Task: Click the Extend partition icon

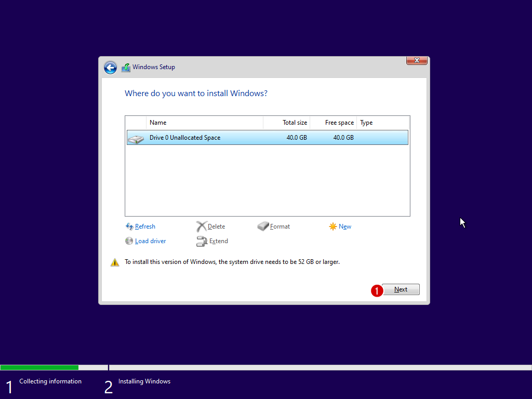Action: (x=202, y=241)
